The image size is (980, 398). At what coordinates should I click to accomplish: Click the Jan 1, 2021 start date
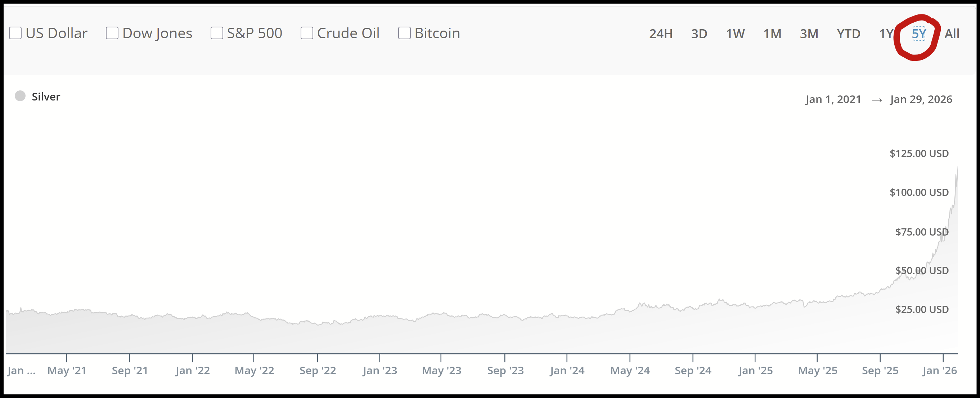click(833, 99)
